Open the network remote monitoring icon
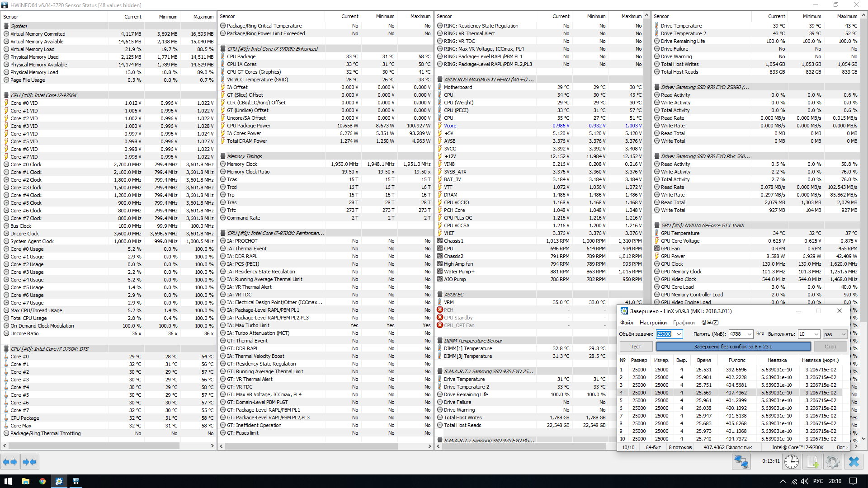The width and height of the screenshot is (868, 488). tap(741, 462)
